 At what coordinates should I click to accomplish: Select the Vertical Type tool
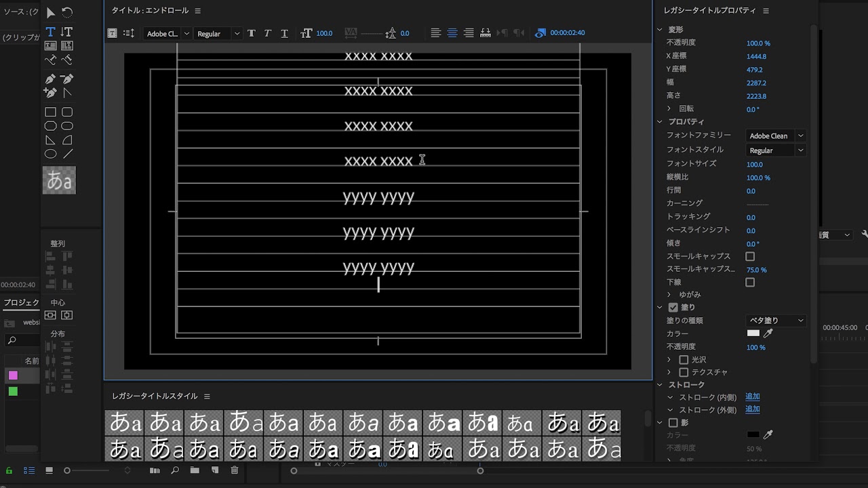pos(66,32)
